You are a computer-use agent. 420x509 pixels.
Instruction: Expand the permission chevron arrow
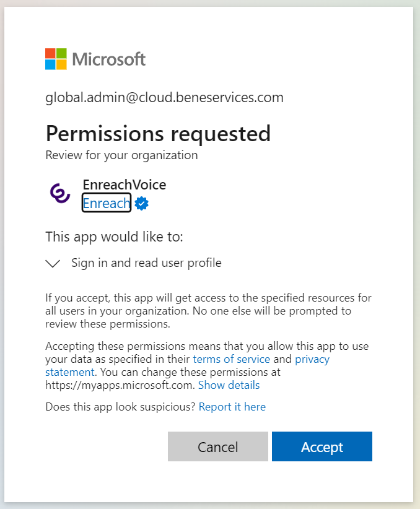pyautogui.click(x=53, y=263)
